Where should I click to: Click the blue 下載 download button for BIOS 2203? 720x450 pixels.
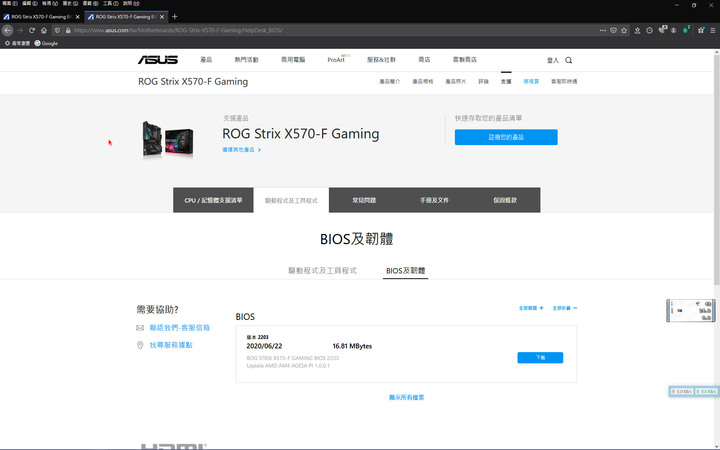coord(540,358)
